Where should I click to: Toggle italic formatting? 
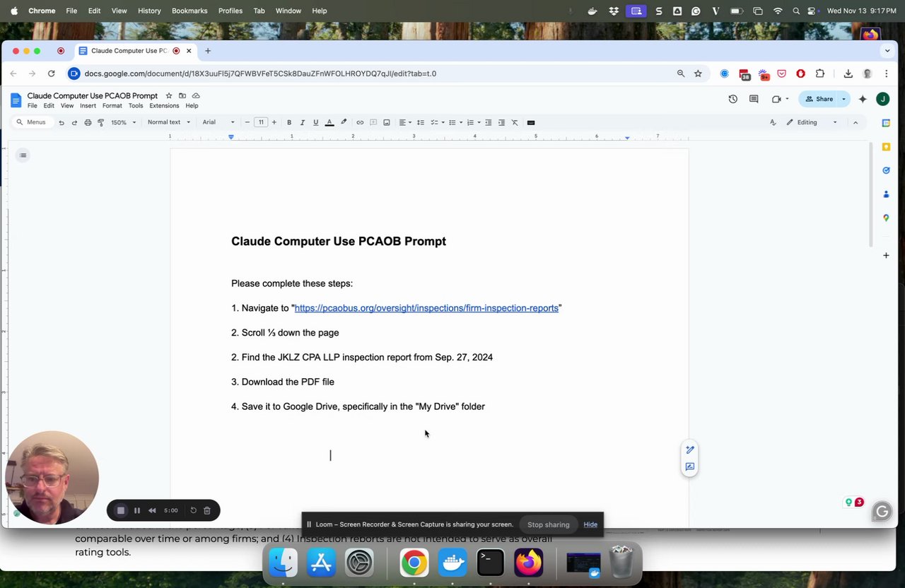coord(303,122)
